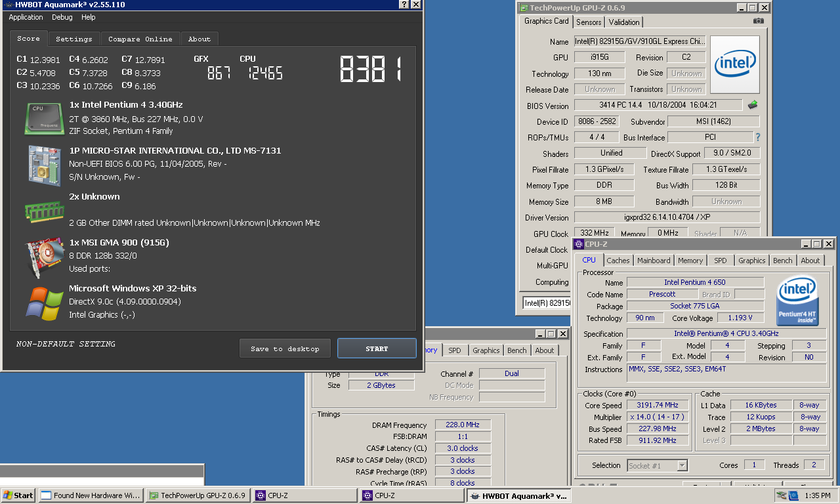Click the Windows Start button
The height and width of the screenshot is (504, 840).
[x=18, y=495]
